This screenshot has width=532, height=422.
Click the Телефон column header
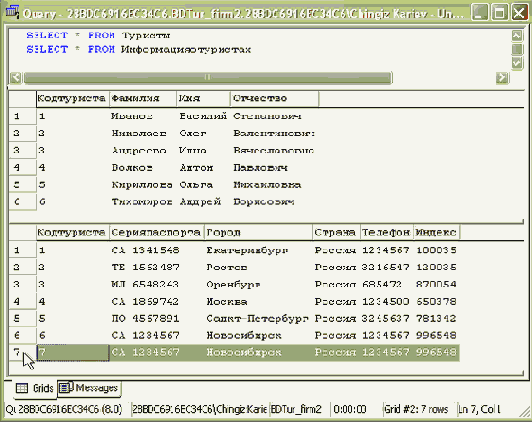click(x=387, y=233)
